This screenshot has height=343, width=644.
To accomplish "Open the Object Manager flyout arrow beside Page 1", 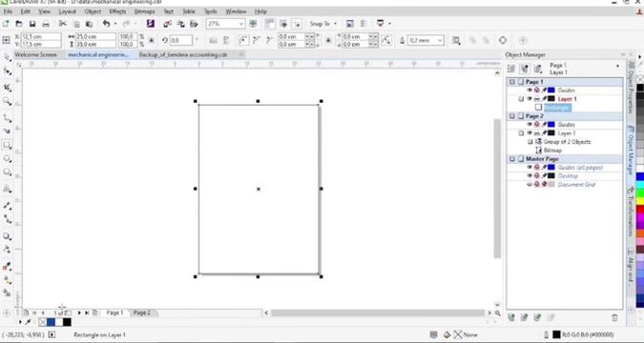I will pyautogui.click(x=617, y=66).
